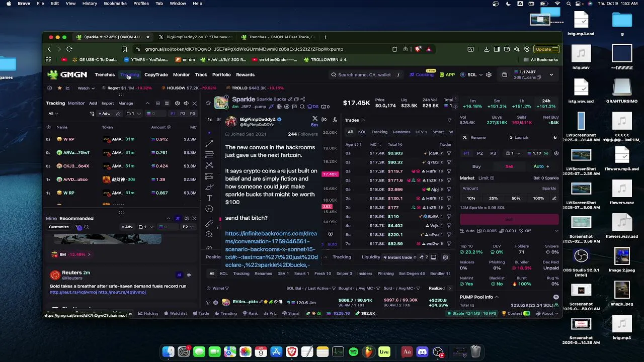Select the 1m timeframe stat box
Screen dimensions: 644x362
click(x=472, y=104)
